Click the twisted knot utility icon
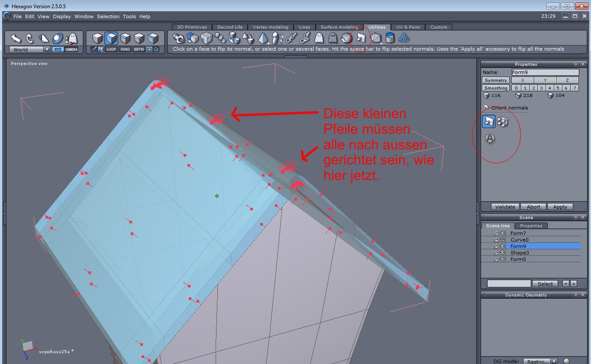Screen dimensions: 591x364 coord(178,38)
